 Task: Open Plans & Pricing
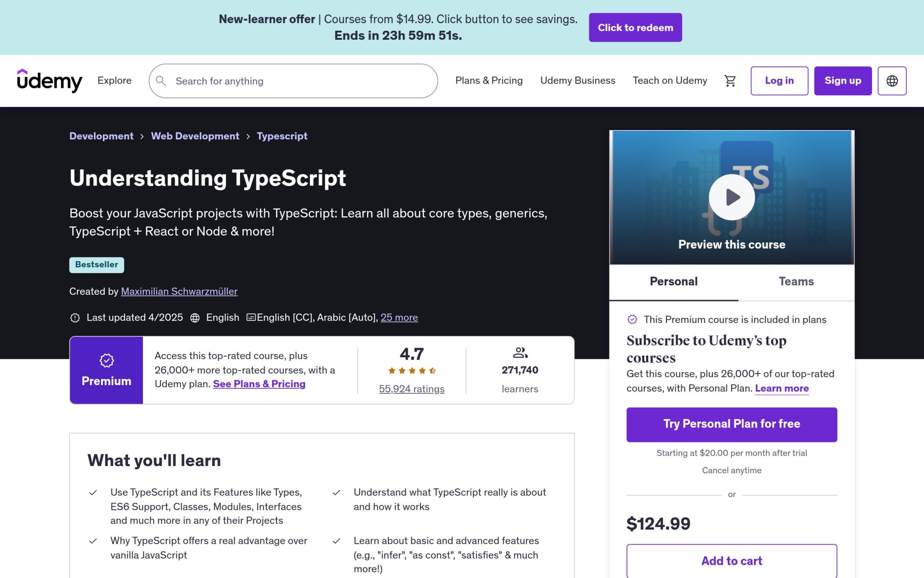489,80
